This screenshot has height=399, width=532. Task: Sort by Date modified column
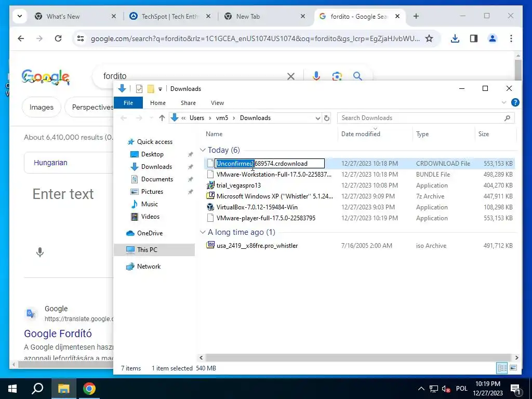click(x=361, y=134)
